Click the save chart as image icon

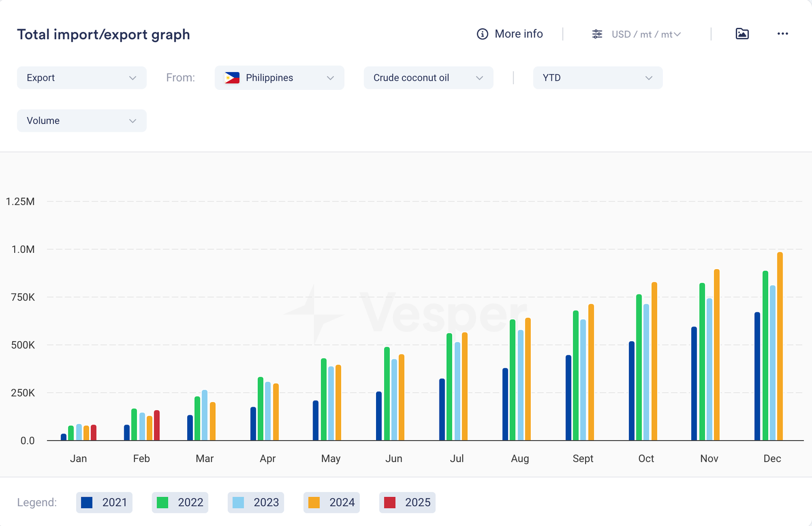[x=742, y=34]
